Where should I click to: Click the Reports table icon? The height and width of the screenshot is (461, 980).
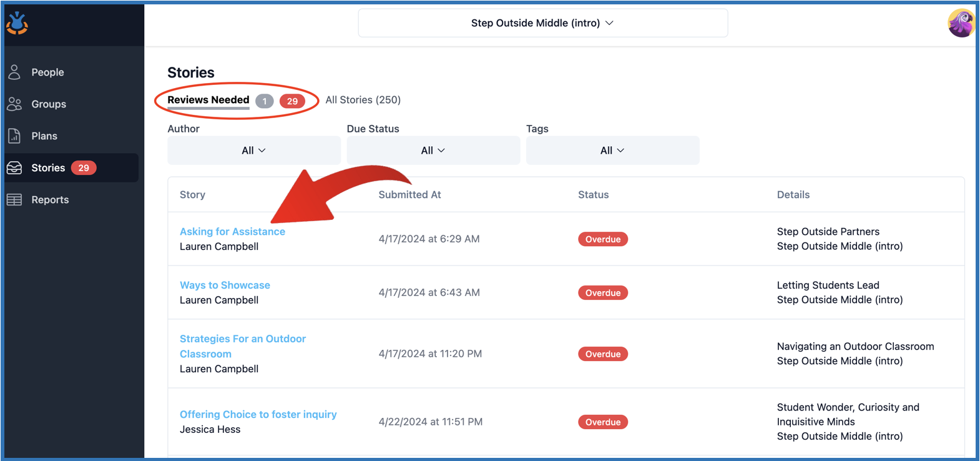[x=14, y=200]
